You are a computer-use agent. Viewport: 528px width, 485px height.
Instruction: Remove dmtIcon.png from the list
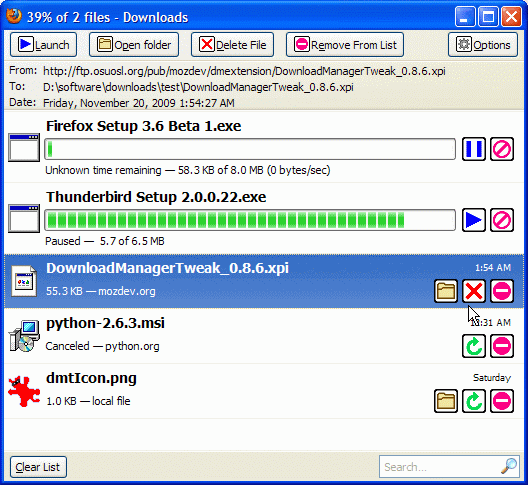click(x=502, y=401)
